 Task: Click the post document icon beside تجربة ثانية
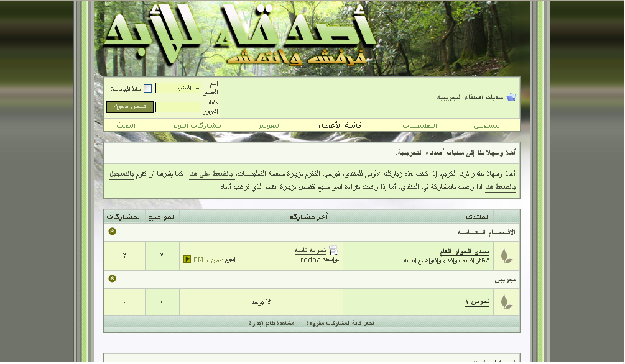pyautogui.click(x=333, y=250)
